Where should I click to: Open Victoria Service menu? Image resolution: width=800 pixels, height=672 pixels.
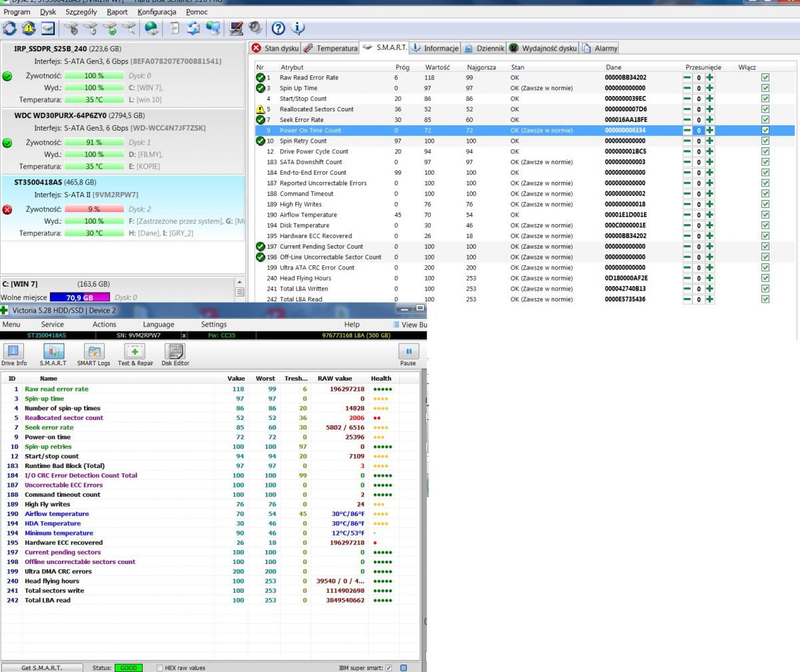click(x=53, y=325)
